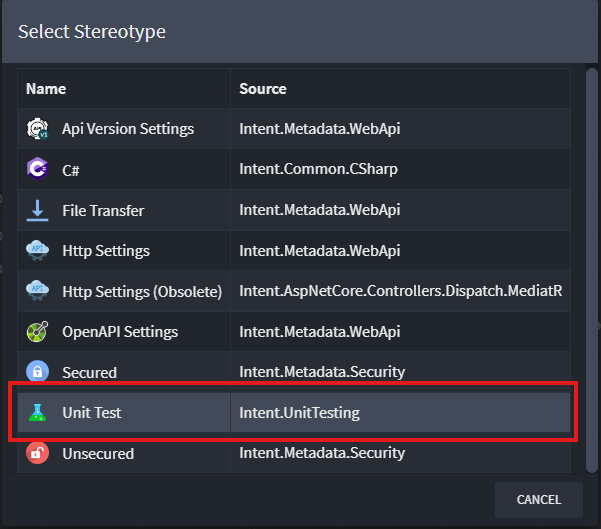Click the C# purple hexagon icon
Screen dimensions: 601x529
pyautogui.click(x=37, y=169)
